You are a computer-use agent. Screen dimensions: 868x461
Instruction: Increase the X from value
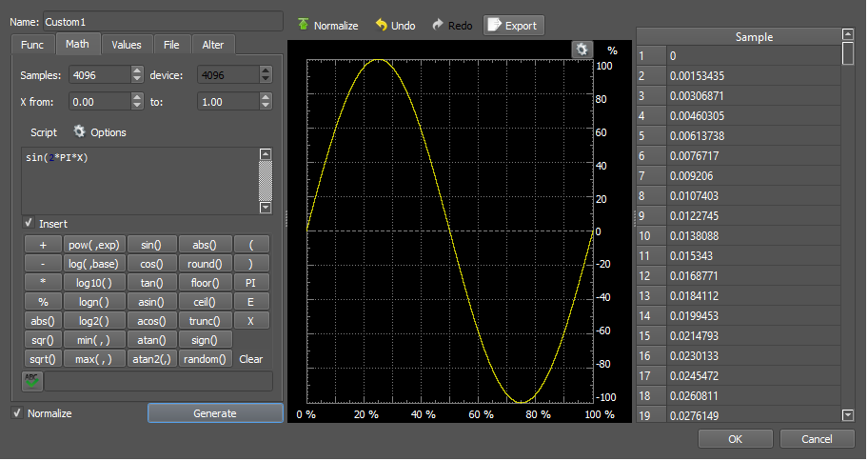[137, 97]
